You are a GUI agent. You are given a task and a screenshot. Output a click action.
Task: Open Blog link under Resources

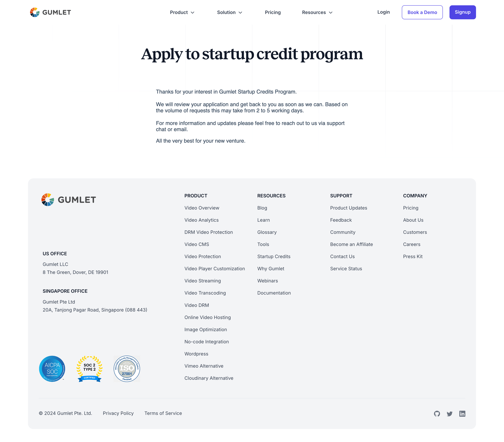click(x=262, y=208)
